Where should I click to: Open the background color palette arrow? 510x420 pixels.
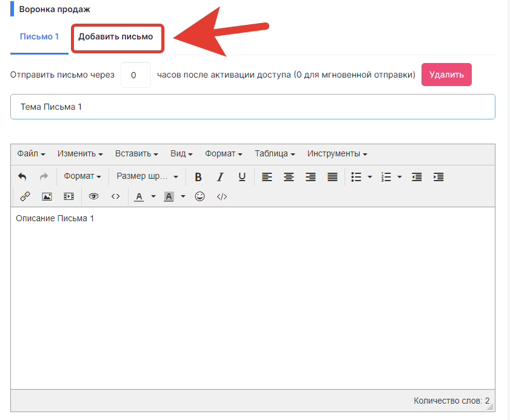(x=183, y=196)
